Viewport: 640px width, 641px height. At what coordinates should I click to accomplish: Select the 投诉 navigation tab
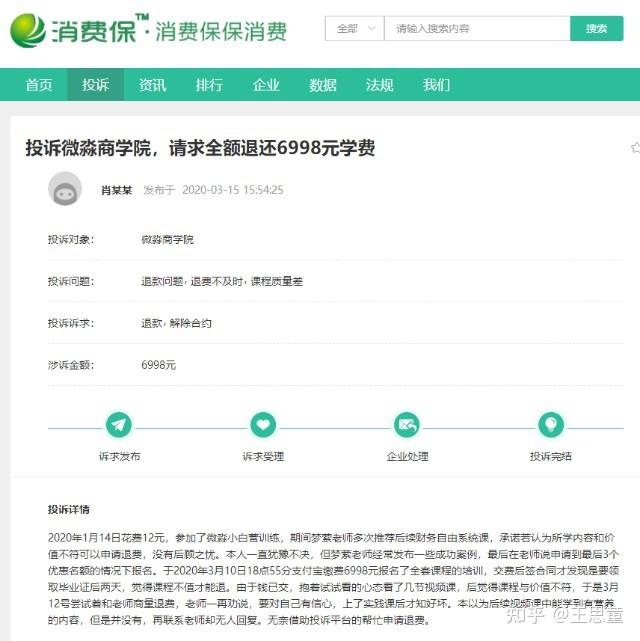tap(95, 85)
